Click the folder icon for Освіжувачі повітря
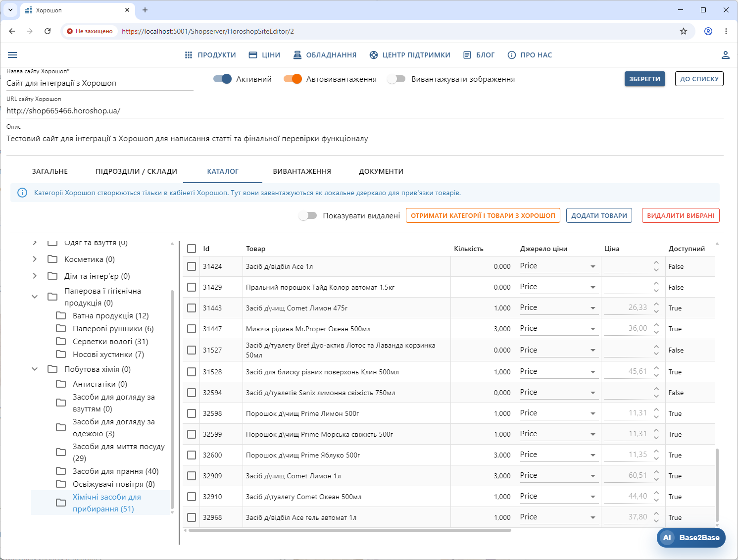This screenshot has height=560, width=738. pos(61,484)
